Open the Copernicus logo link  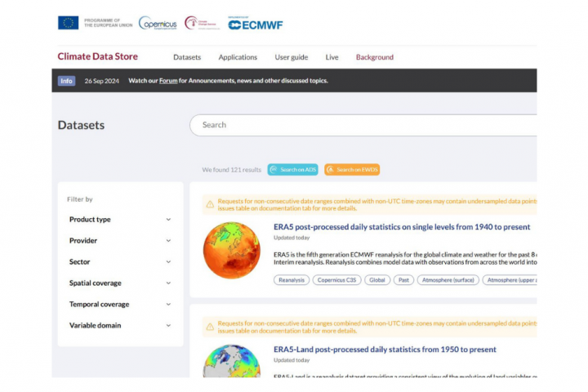pyautogui.click(x=156, y=23)
